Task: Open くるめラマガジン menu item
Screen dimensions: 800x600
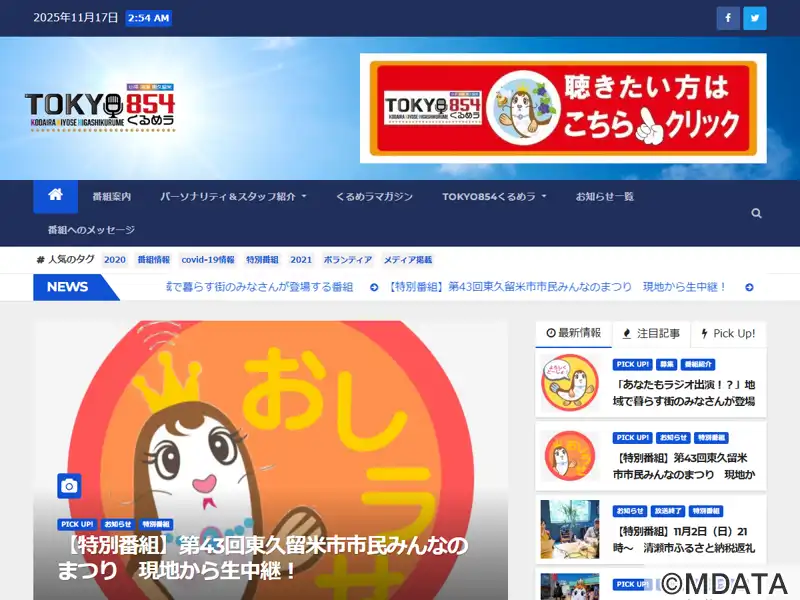Action: point(374,196)
